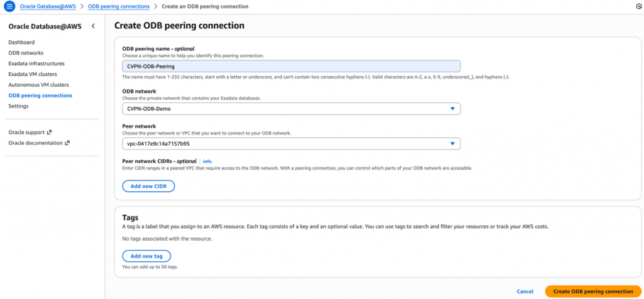Open Oracle support external link

pyautogui.click(x=30, y=132)
